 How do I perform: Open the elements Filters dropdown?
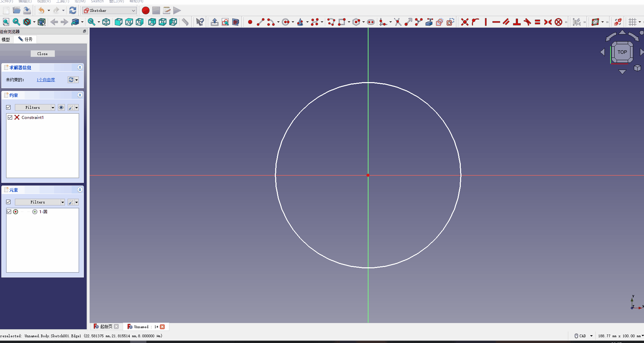pyautogui.click(x=40, y=202)
